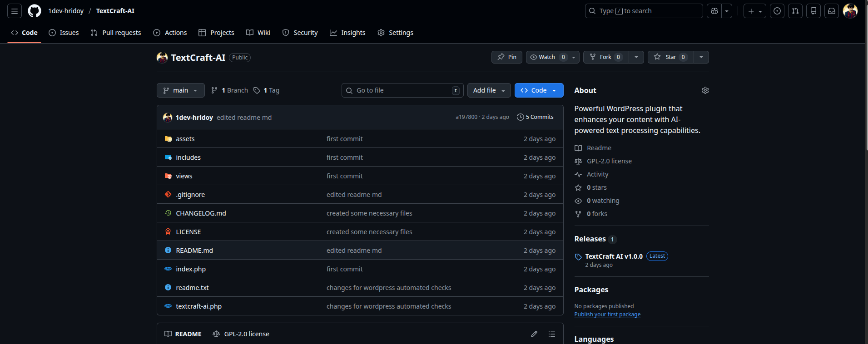Open the GPL-2.0 license link in About
Image resolution: width=868 pixels, height=344 pixels.
[603, 161]
